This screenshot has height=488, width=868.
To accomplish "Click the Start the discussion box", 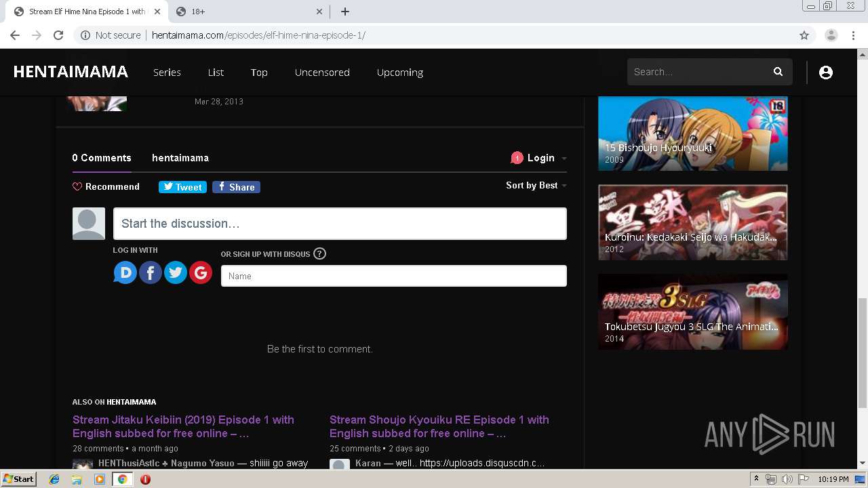I will [340, 224].
